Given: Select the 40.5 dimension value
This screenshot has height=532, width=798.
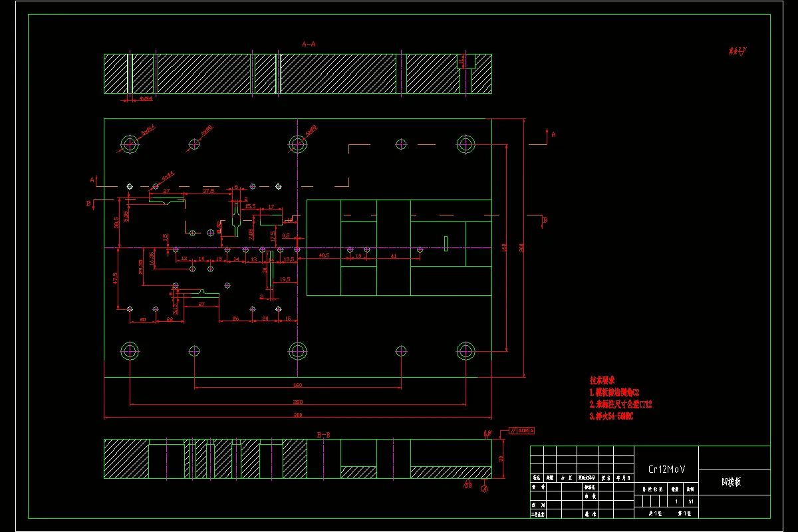Looking at the screenshot, I should click(x=325, y=255).
